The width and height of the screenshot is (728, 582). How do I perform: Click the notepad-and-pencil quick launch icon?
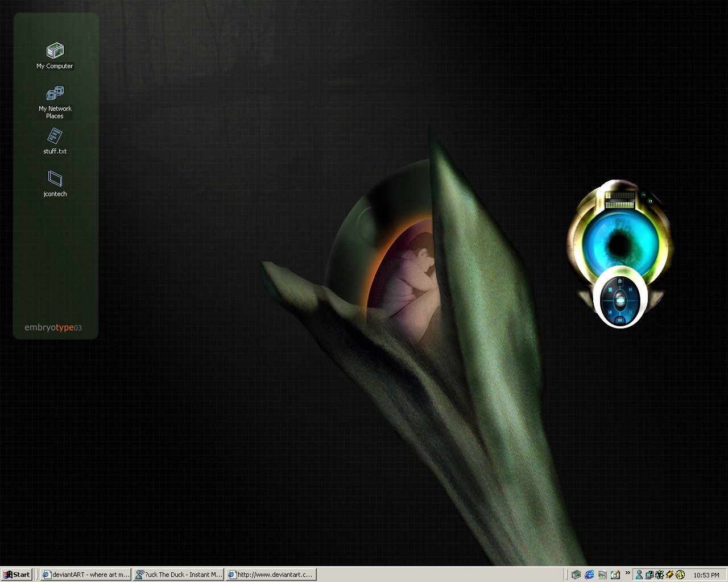point(615,575)
